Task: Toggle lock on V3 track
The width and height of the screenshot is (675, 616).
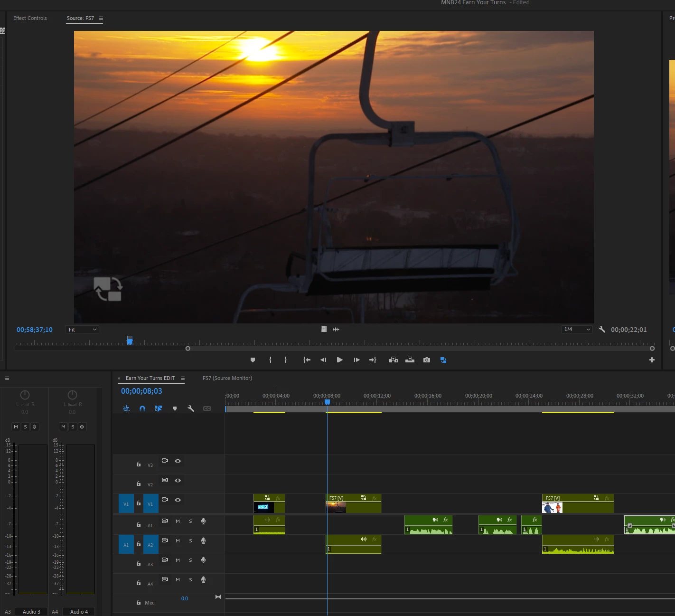Action: 139,464
